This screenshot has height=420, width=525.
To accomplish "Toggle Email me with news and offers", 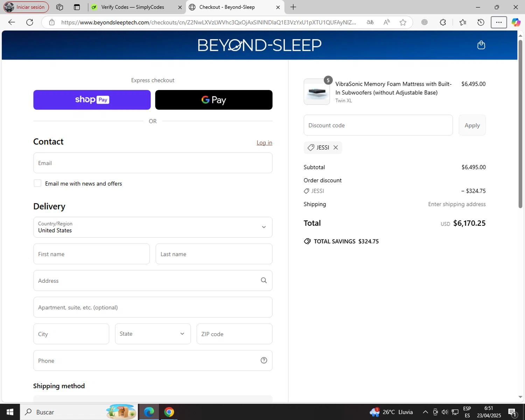I will click(37, 183).
